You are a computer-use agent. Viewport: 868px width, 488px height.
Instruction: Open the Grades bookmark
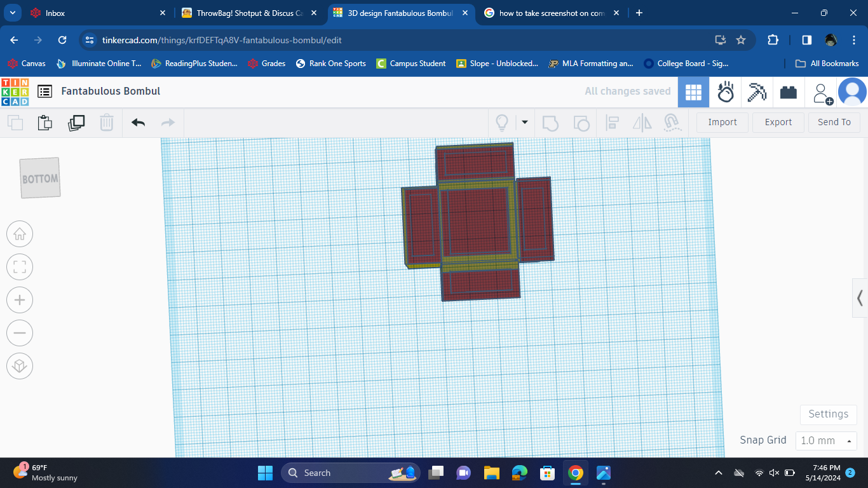click(266, 64)
